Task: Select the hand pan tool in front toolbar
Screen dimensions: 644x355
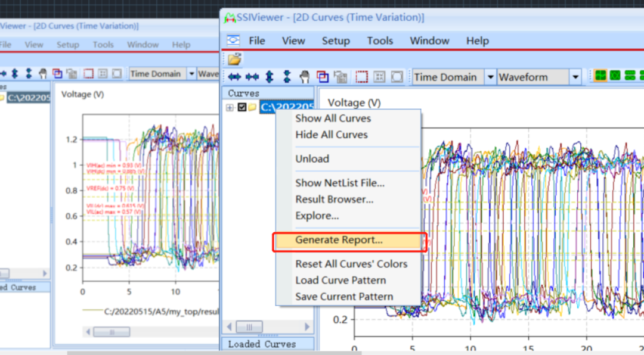Action: (x=304, y=77)
